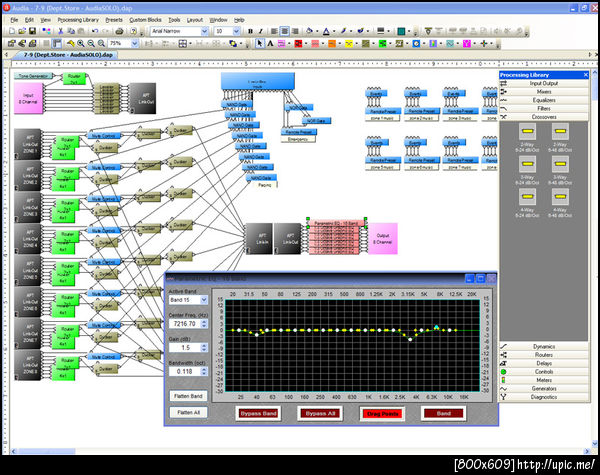Click the green Routers toolbar icon
The image size is (600, 475).
[382, 44]
